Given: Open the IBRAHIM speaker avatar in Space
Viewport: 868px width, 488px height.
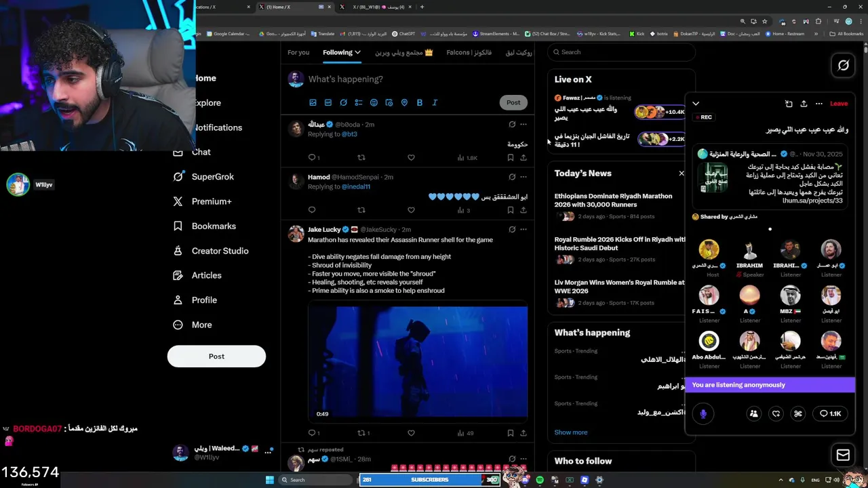Looking at the screenshot, I should [x=749, y=249].
